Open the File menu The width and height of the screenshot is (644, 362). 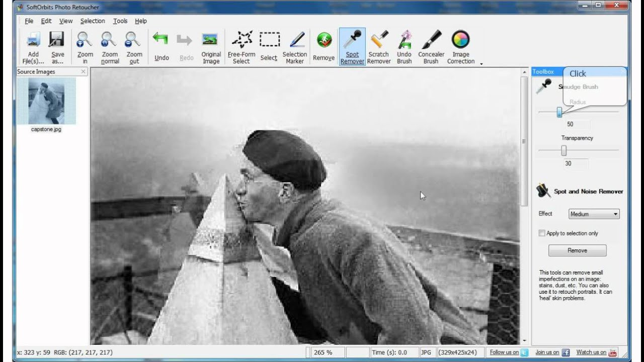point(29,21)
